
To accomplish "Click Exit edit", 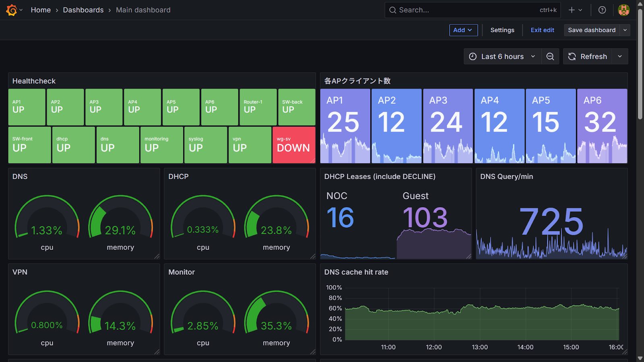I will click(542, 30).
